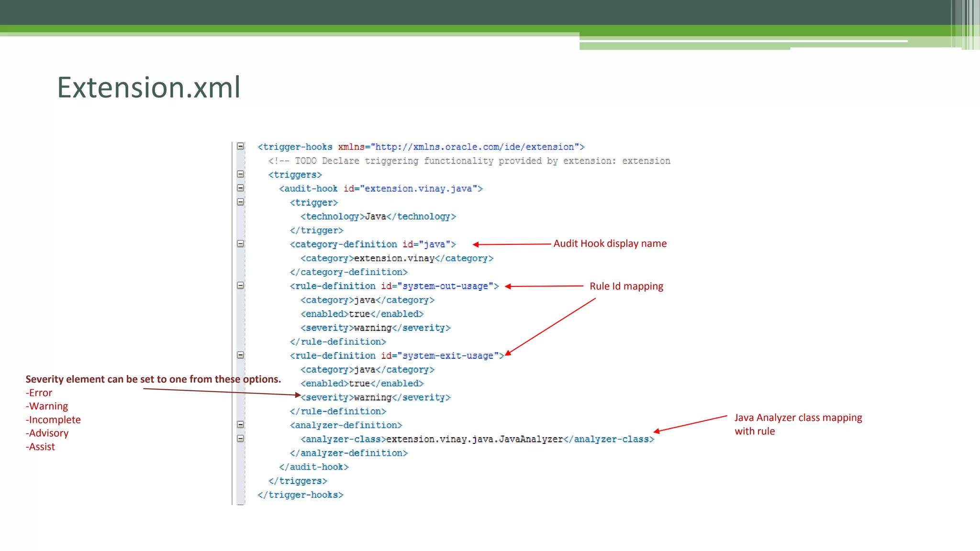Collapse the analyzer-definition fold marker
This screenshot has height=551, width=980.
tap(241, 424)
